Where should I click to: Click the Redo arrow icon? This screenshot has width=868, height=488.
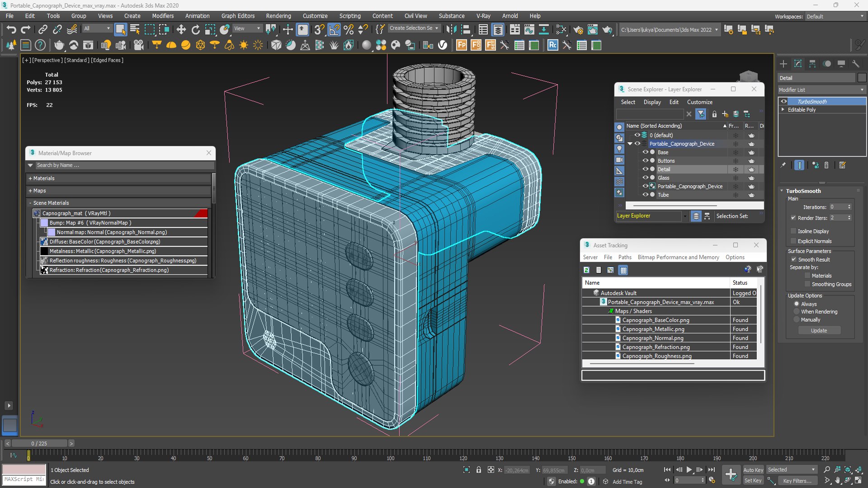coord(26,30)
